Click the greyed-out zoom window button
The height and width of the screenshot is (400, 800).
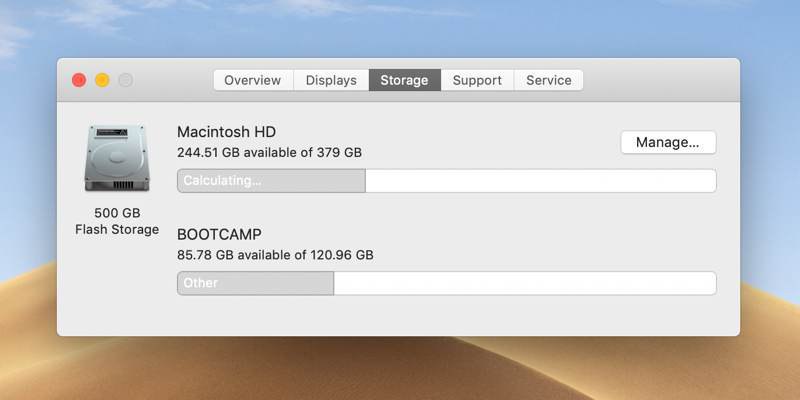[126, 80]
